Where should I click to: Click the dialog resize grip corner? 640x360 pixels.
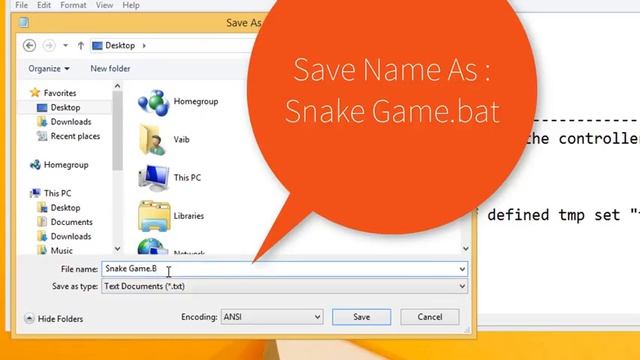coord(468,330)
